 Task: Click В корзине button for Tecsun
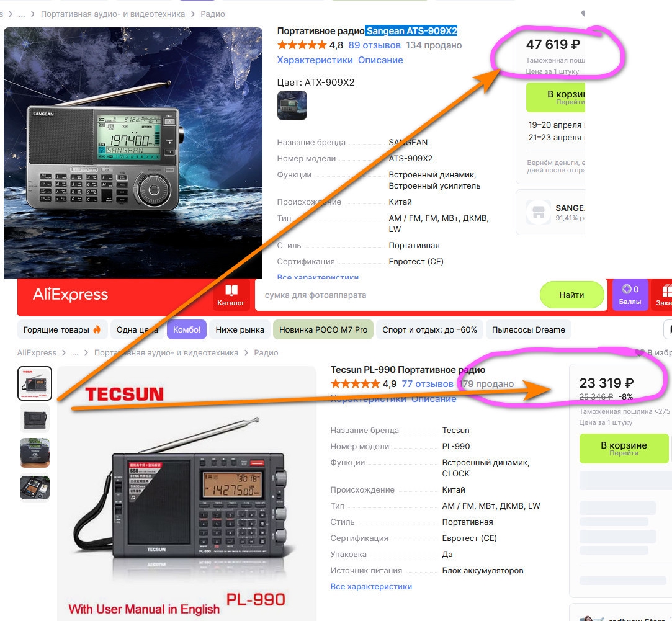coord(624,449)
